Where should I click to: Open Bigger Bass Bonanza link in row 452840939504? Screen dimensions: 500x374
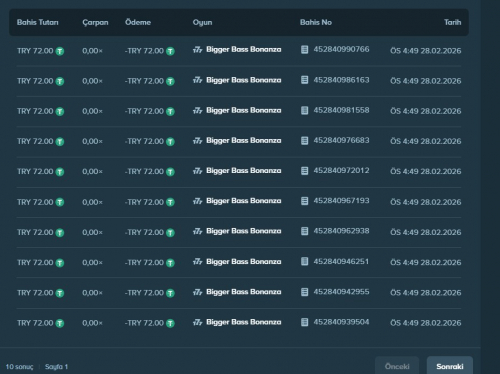244,322
